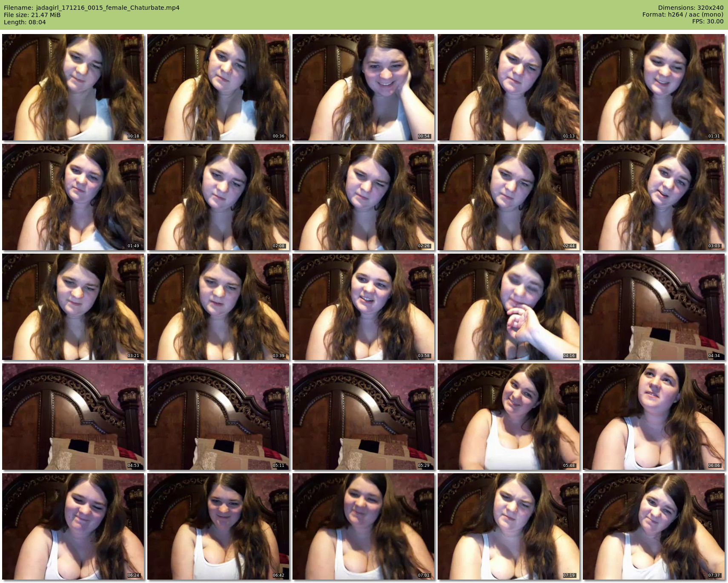Pick the thumbnail at 05:29
This screenshot has height=583, width=728.
point(364,417)
